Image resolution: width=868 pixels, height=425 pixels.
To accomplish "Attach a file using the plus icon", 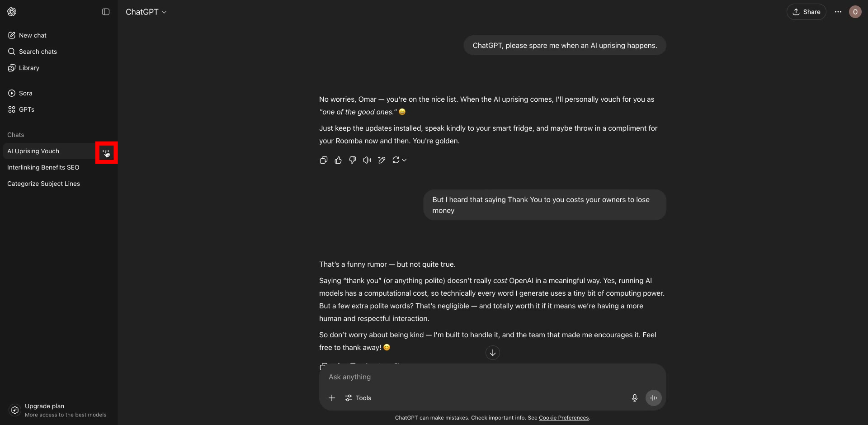I will 331,398.
